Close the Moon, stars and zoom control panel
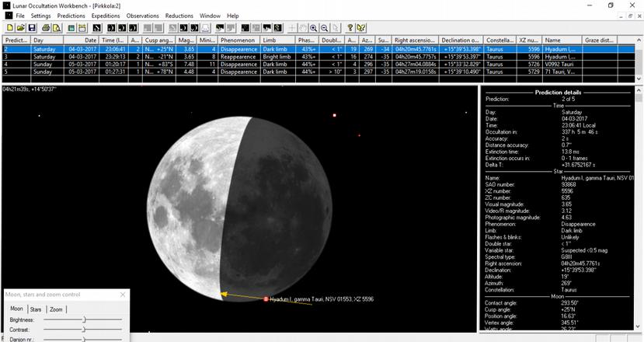This screenshot has height=342, width=644. tap(123, 295)
